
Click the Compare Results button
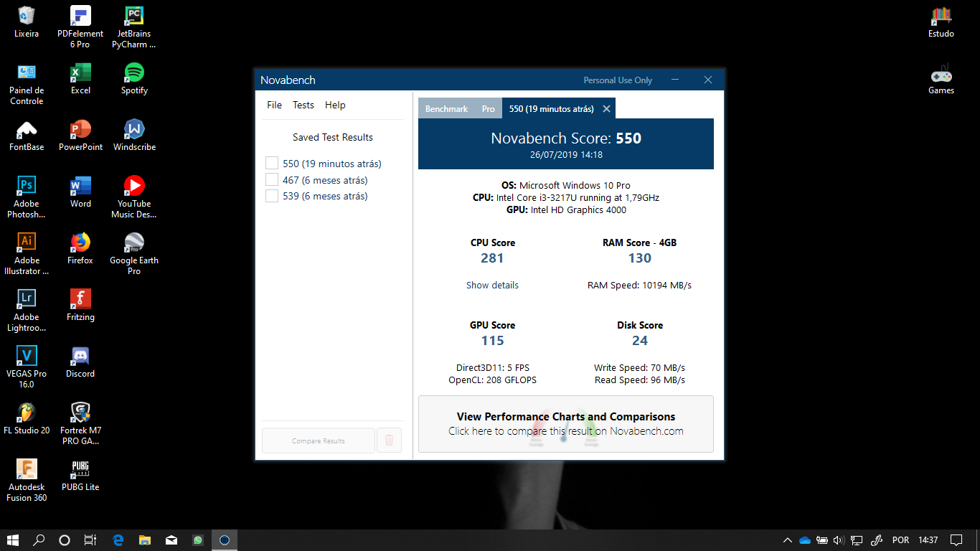[x=319, y=441]
